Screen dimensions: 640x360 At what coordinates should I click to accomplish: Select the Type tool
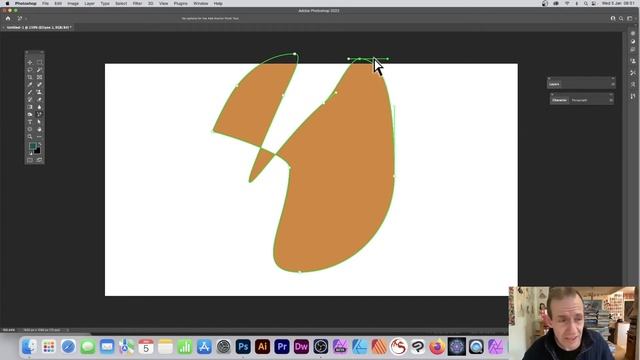pos(30,122)
